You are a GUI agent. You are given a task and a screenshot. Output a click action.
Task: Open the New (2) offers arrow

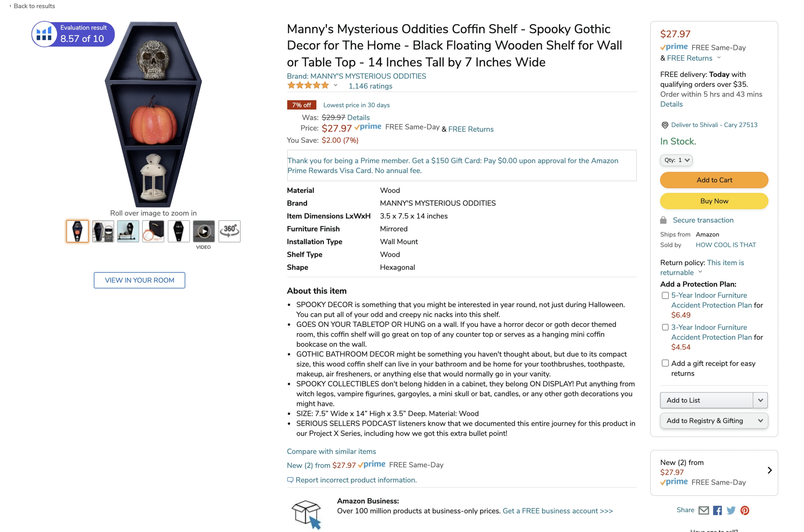[769, 470]
